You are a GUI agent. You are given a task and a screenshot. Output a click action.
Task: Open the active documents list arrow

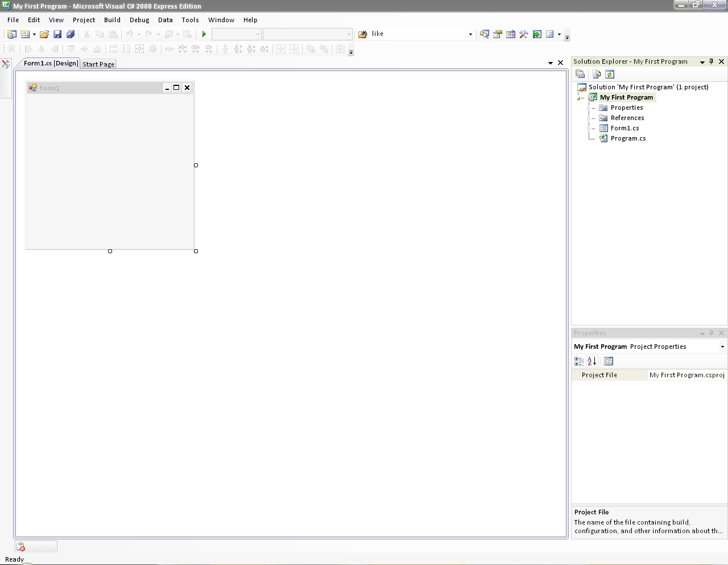[x=551, y=63]
